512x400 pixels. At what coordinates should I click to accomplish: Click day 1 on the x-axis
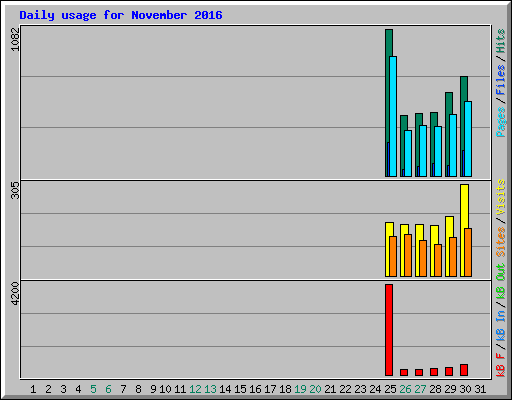33,389
